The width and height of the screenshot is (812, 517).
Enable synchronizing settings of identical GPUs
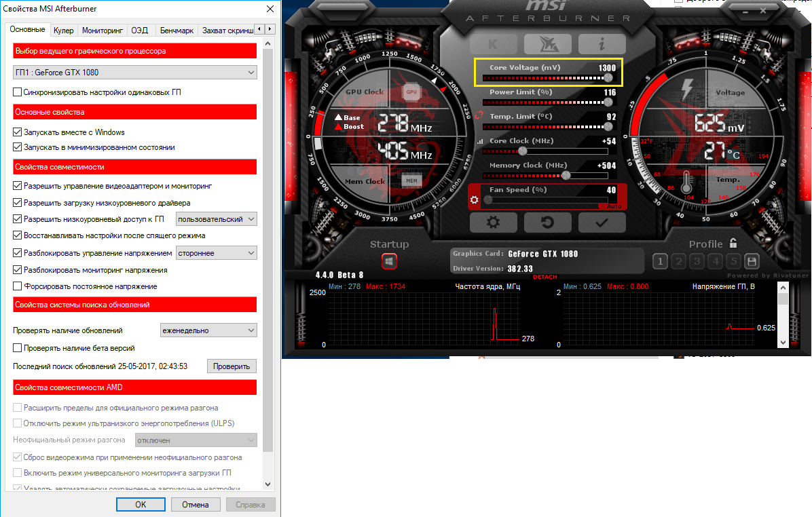point(17,92)
